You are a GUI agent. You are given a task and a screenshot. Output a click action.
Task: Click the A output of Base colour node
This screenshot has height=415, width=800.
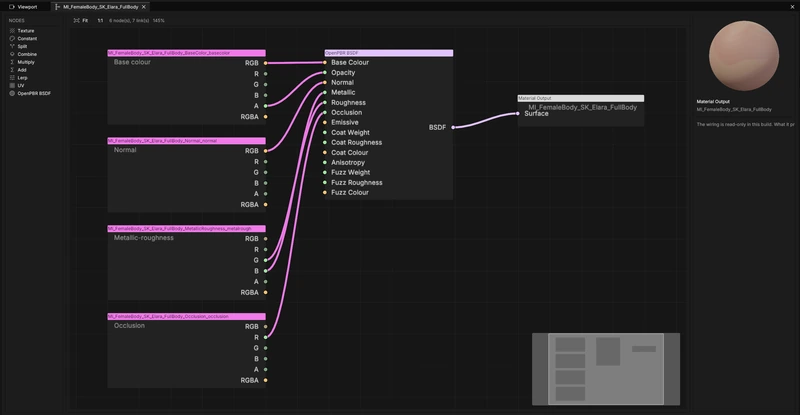(265, 106)
